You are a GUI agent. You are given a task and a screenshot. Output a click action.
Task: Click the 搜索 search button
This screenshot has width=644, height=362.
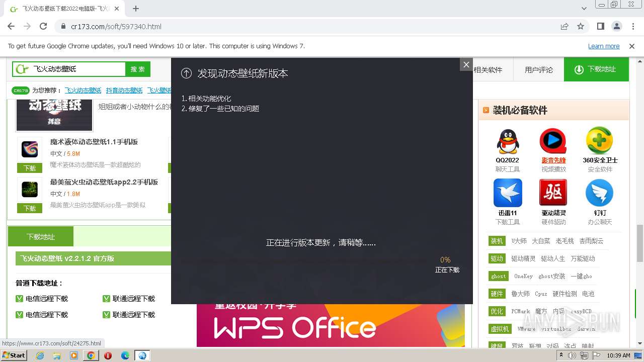[138, 69]
